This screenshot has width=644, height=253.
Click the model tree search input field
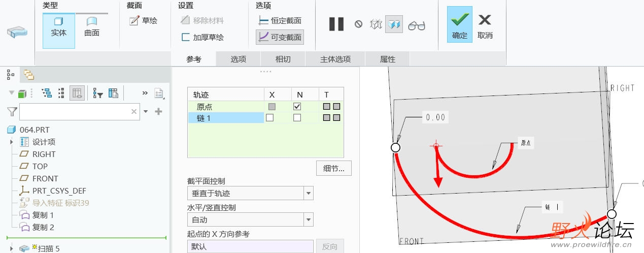[79, 111]
